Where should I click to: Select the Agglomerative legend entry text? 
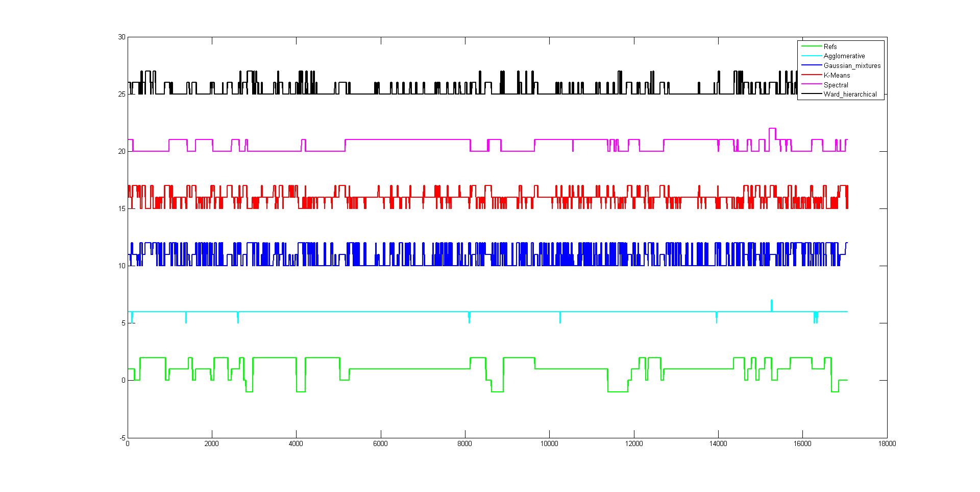(844, 56)
